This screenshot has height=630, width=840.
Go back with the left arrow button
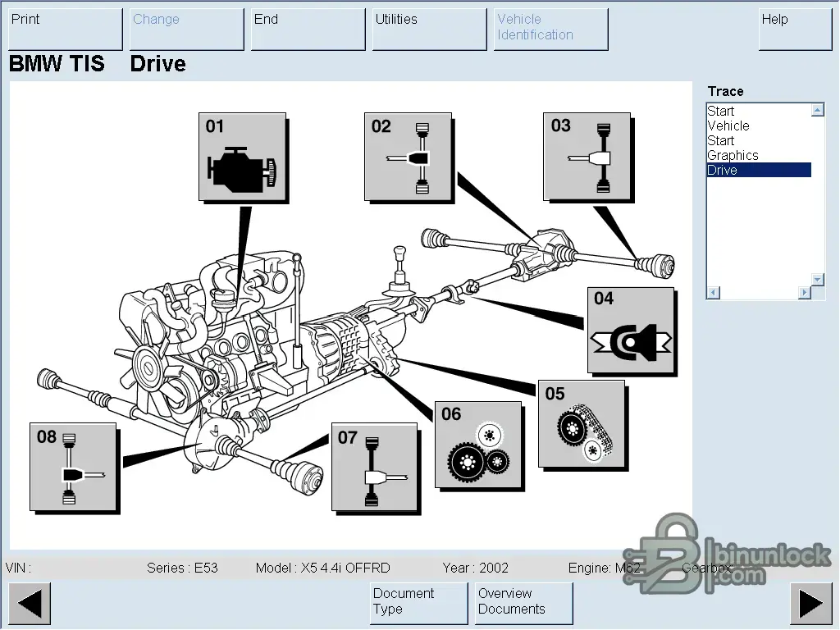point(30,604)
